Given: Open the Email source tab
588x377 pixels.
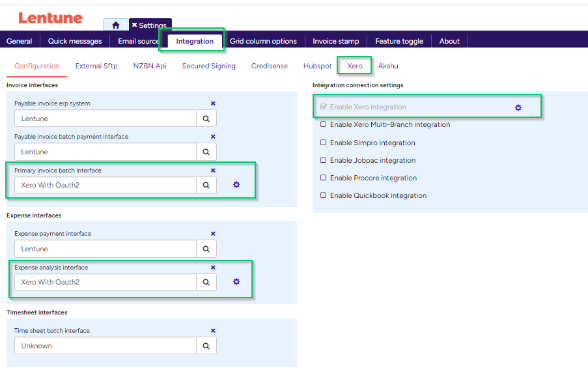Looking at the screenshot, I should pyautogui.click(x=138, y=41).
